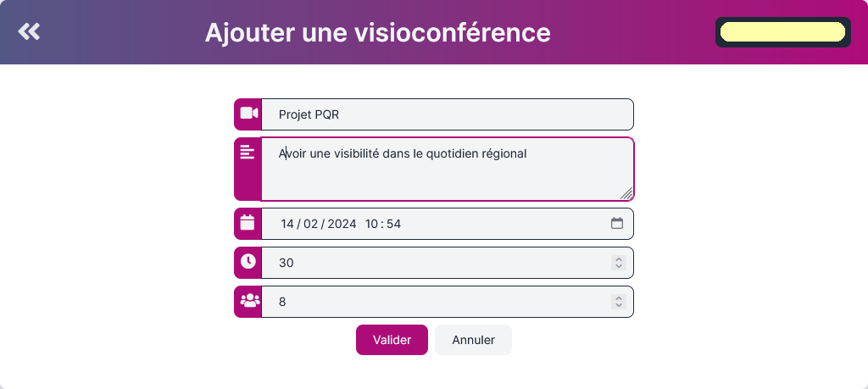This screenshot has width=868, height=389.
Task: Click the magenta calendar icon beside date
Action: pyautogui.click(x=248, y=222)
